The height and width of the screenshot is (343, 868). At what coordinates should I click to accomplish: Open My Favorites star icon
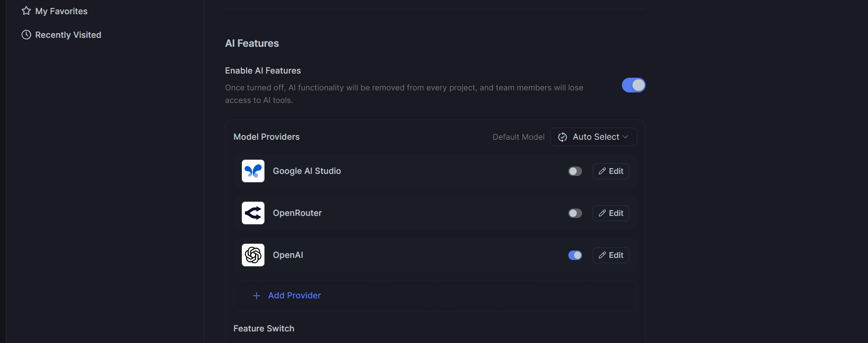click(x=26, y=11)
